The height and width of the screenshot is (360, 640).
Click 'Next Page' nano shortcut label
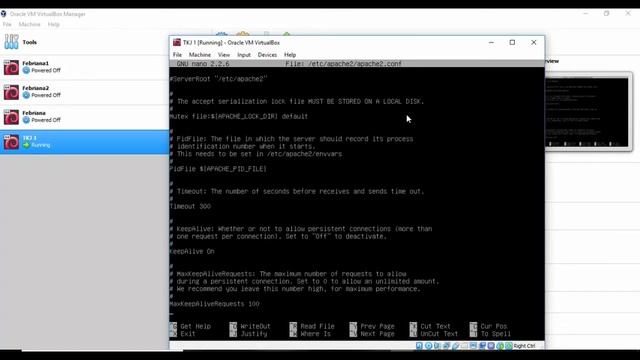pyautogui.click(x=378, y=334)
